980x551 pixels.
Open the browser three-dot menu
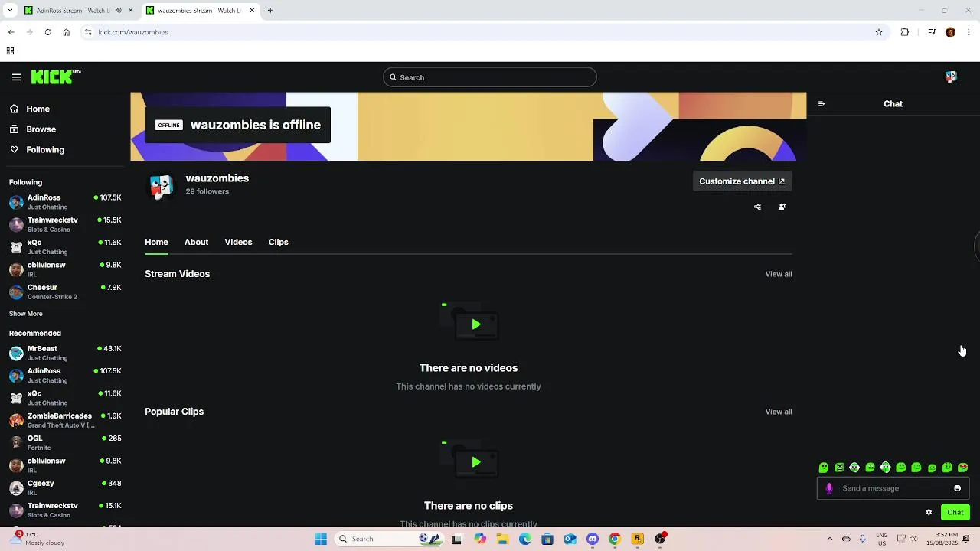(x=969, y=32)
